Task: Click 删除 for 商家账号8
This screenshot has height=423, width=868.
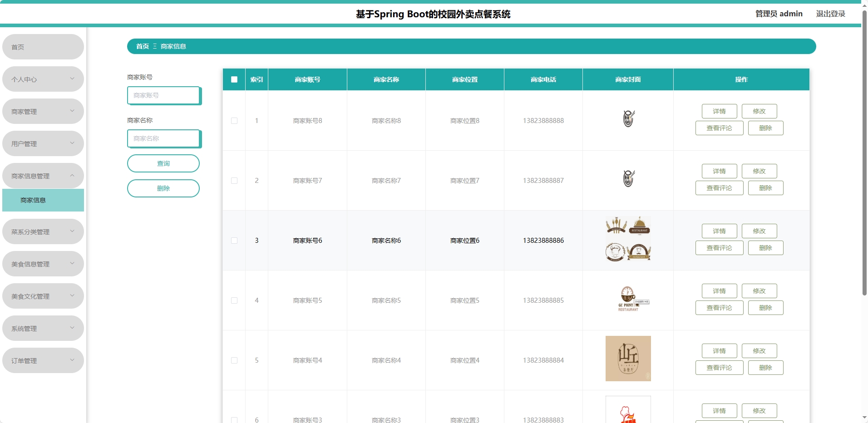Action: point(765,128)
